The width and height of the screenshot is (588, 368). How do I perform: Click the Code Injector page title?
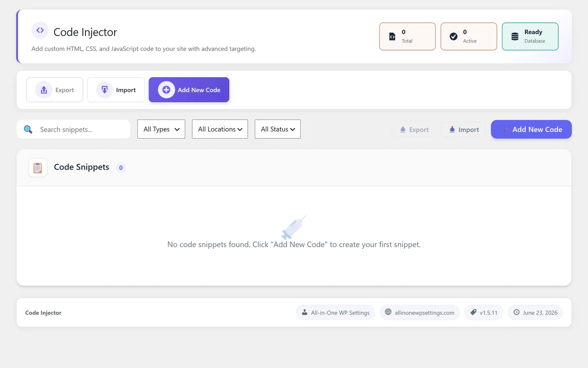85,32
